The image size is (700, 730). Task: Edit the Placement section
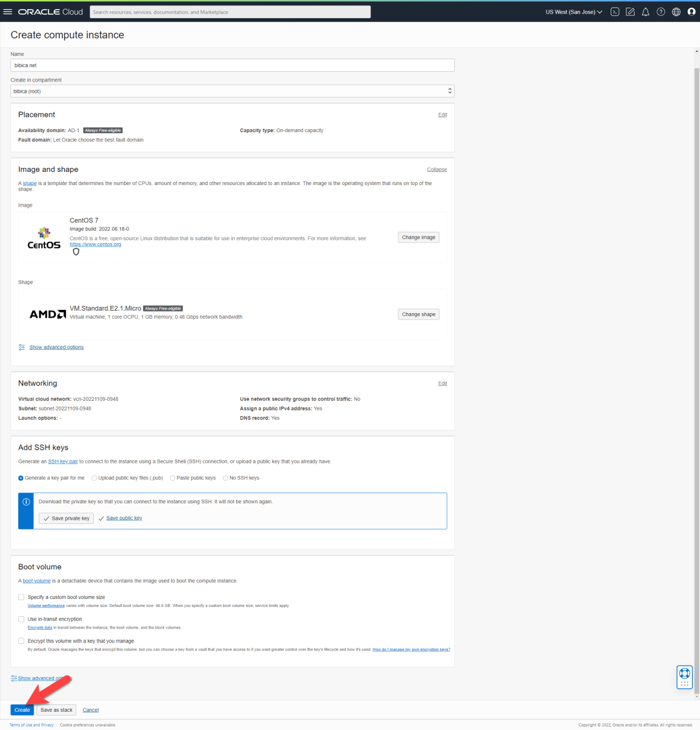(x=443, y=115)
